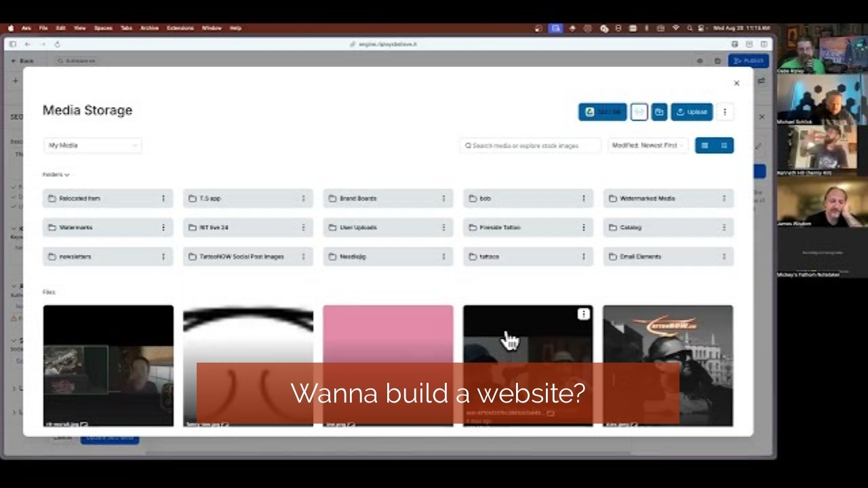Click the browser back arrow

27,44
